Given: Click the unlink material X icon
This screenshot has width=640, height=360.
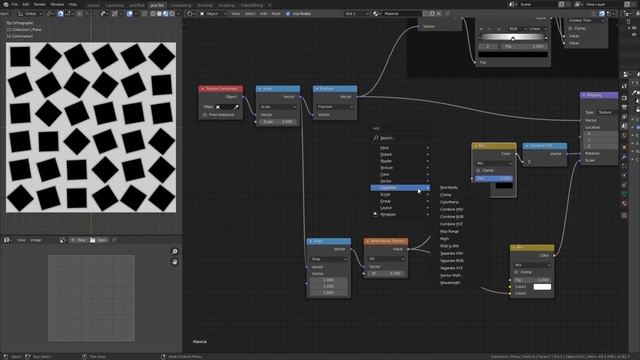Looking at the screenshot, I should (439, 13).
